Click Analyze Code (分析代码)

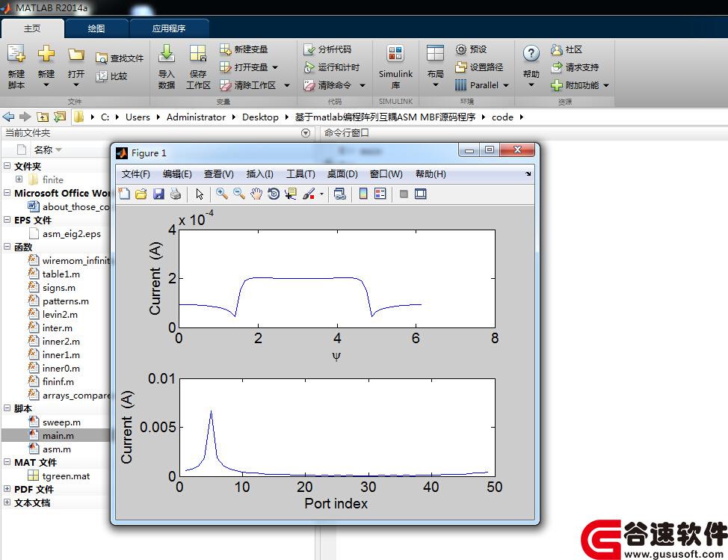pyautogui.click(x=327, y=49)
